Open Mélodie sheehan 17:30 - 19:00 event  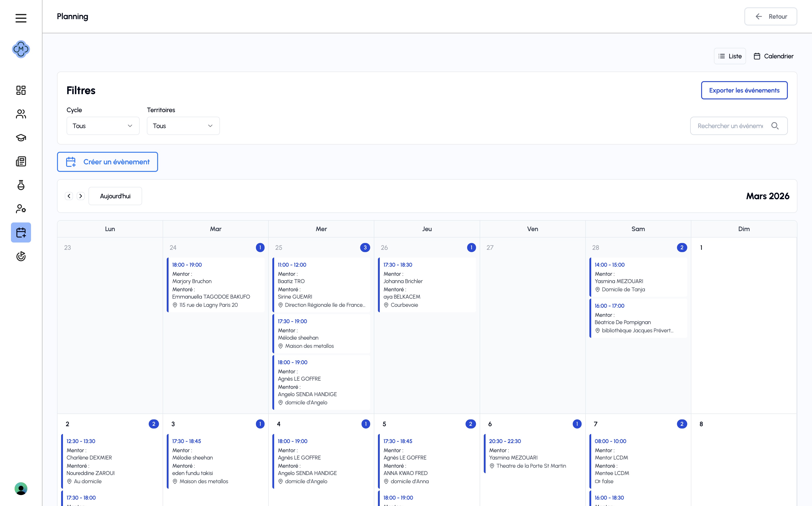pos(321,334)
